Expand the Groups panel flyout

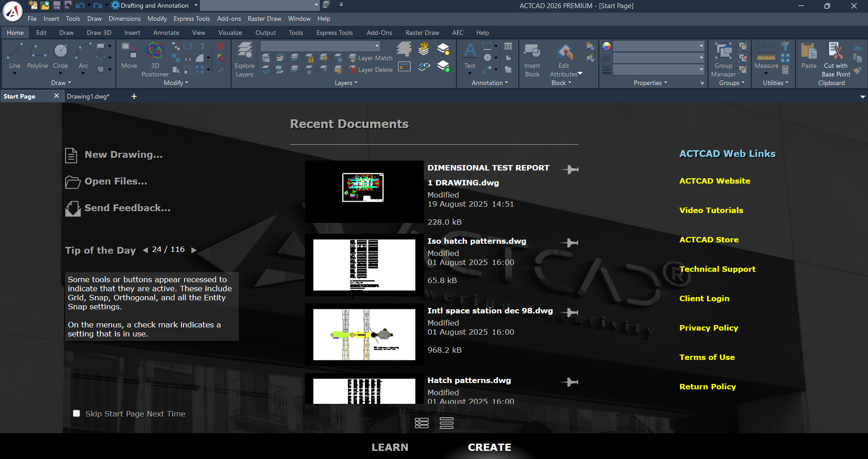732,83
